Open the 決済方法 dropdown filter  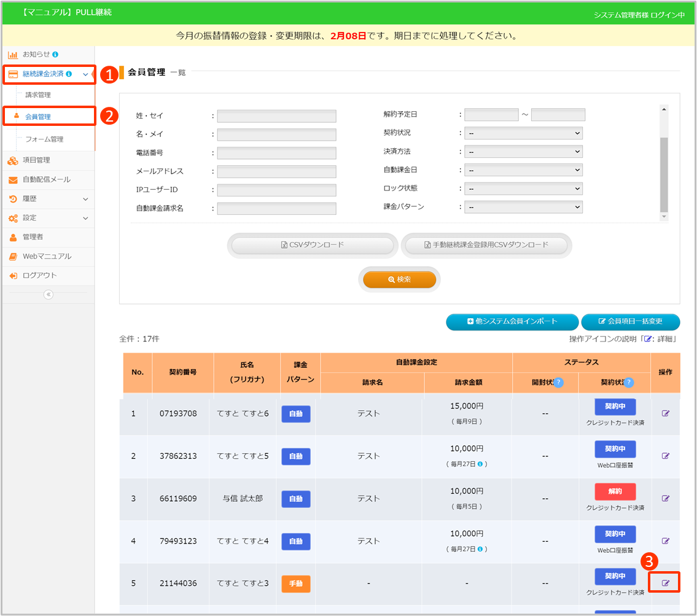(x=523, y=152)
